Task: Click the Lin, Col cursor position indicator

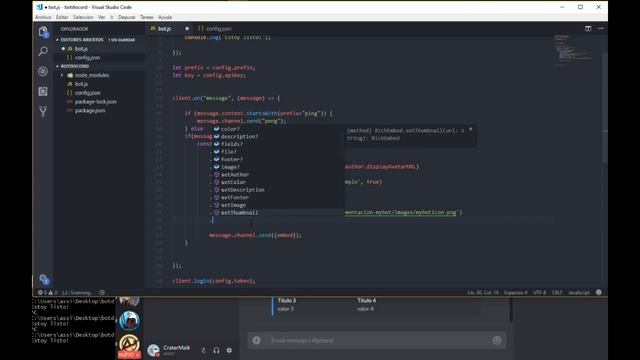Action: tap(483, 292)
